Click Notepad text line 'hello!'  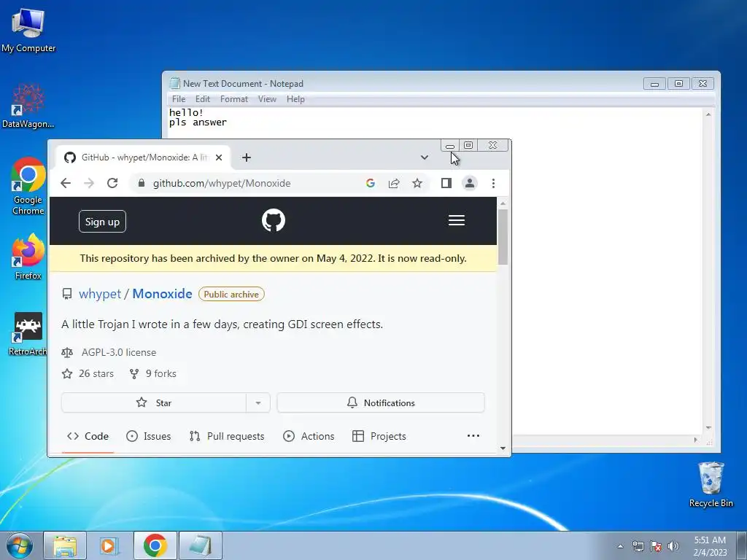click(186, 112)
